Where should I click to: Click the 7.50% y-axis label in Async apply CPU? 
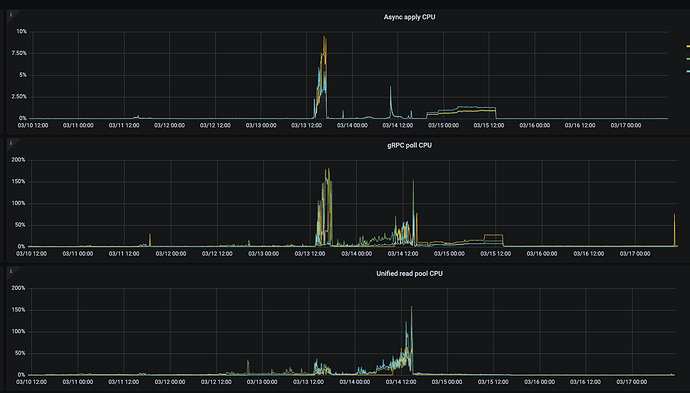point(19,53)
